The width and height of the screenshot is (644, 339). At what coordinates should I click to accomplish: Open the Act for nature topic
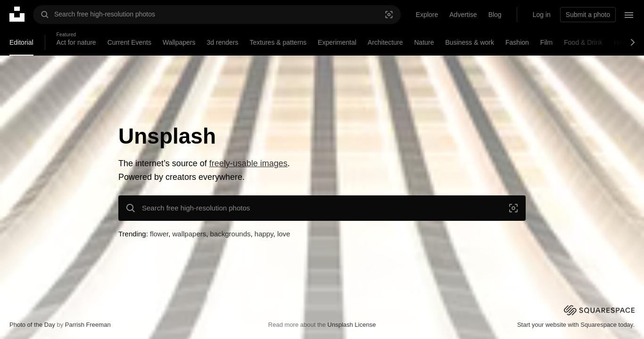click(x=76, y=42)
